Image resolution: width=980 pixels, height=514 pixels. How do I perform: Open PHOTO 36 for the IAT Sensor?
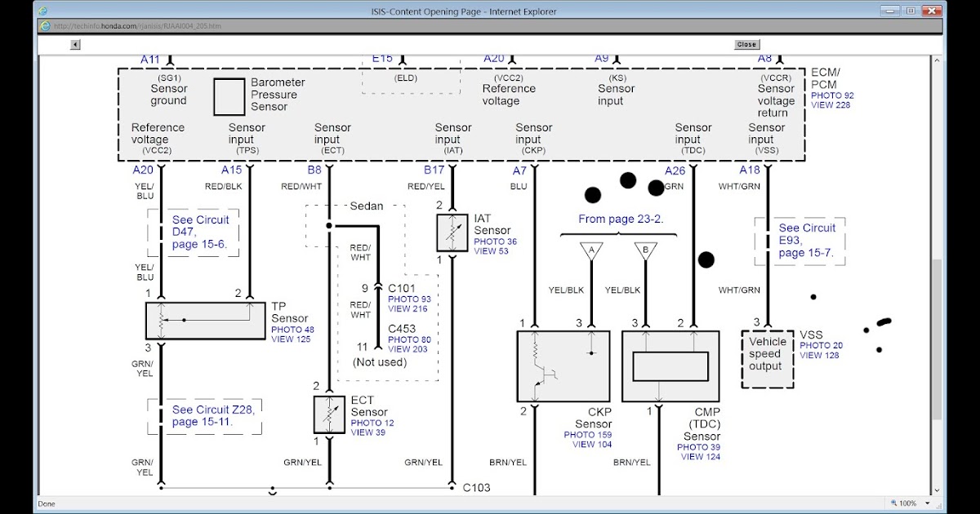point(496,241)
